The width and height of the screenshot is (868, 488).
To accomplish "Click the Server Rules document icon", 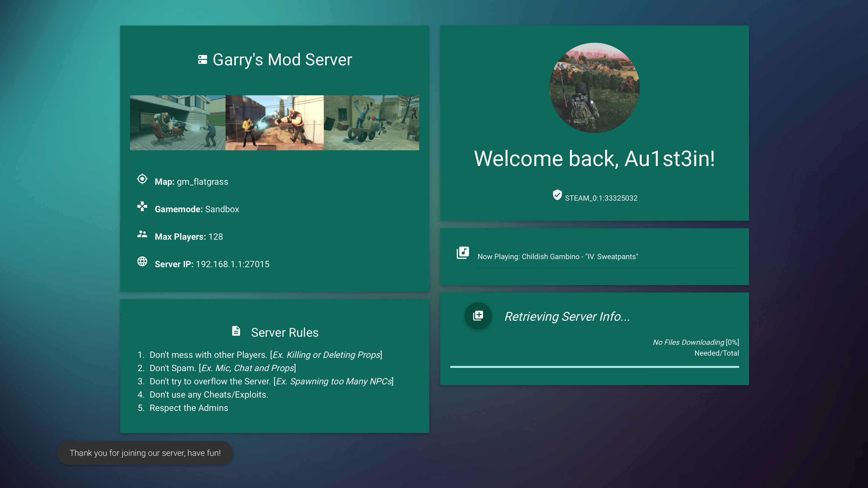I will point(236,331).
